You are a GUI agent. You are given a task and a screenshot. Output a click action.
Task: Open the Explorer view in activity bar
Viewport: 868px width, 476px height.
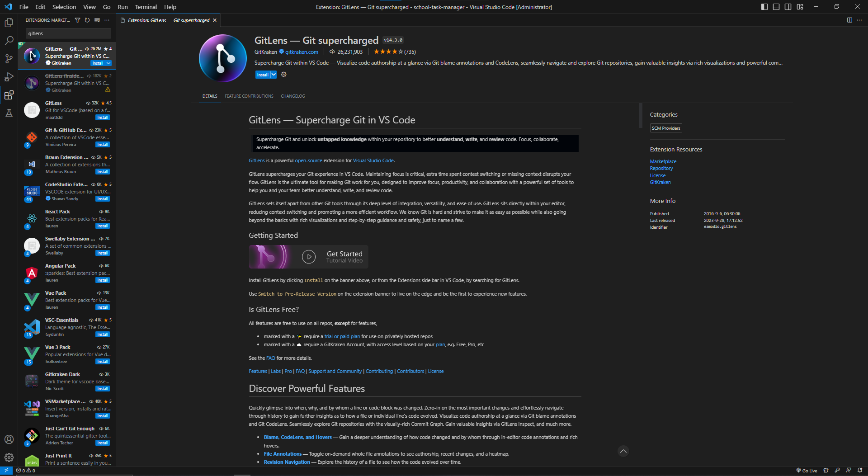[9, 22]
